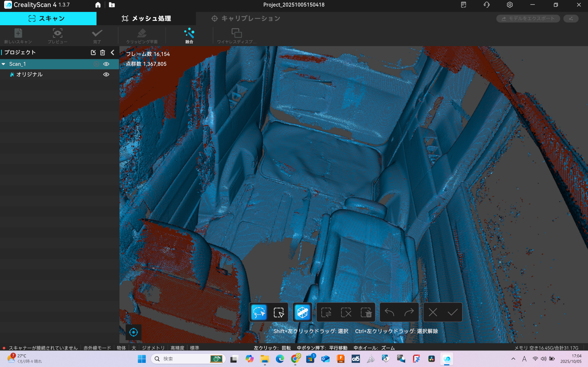Toggle the select-through cube tool
The width and height of the screenshot is (588, 367).
click(302, 312)
